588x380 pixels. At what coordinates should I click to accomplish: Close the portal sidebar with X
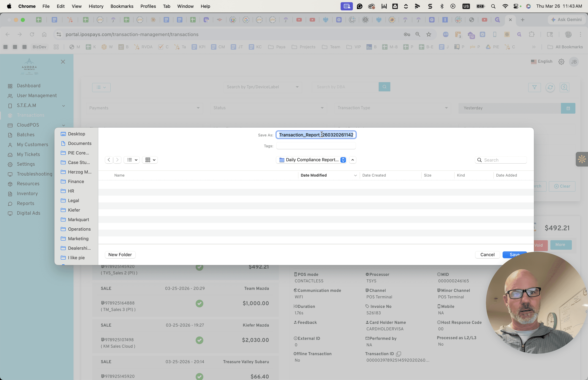[x=63, y=62]
